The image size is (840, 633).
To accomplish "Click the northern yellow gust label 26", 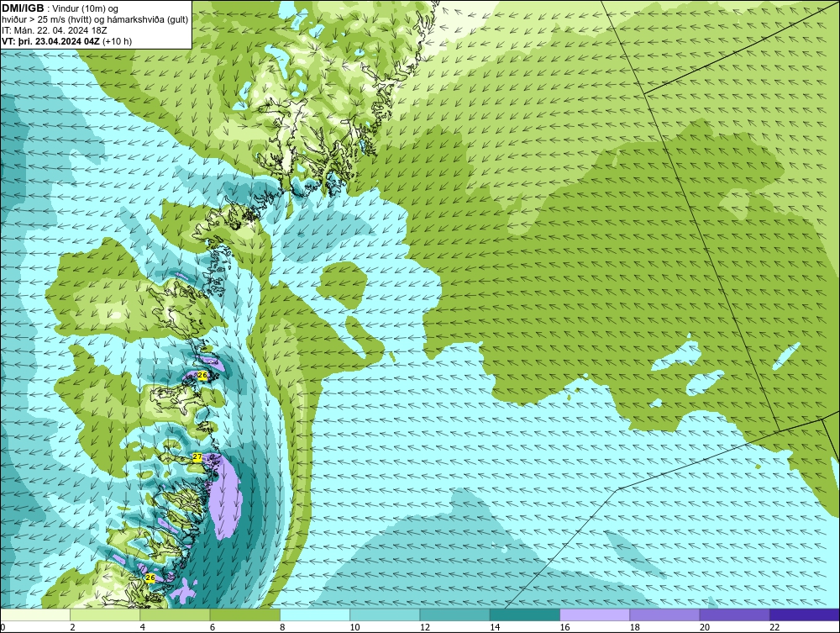I will click(x=202, y=376).
